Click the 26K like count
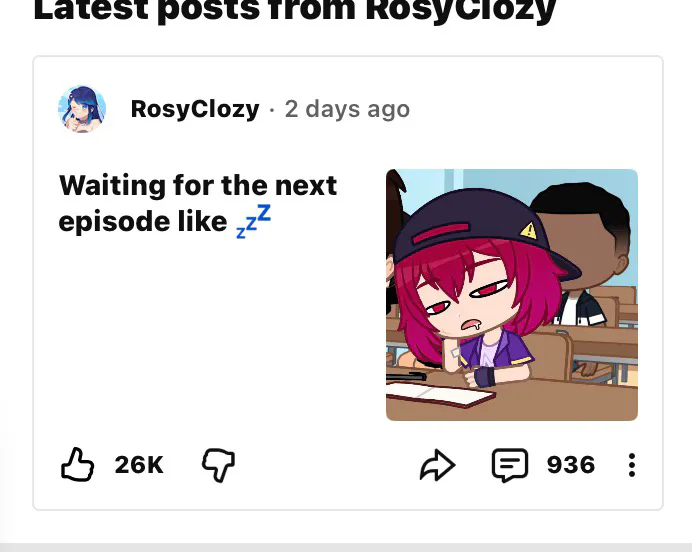Image resolution: width=692 pixels, height=552 pixels. (x=139, y=465)
